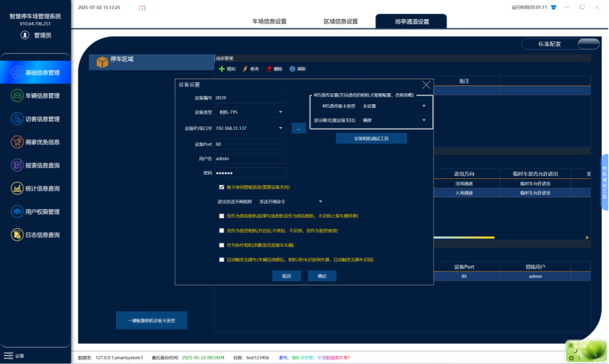Open the device type dropdown
This screenshot has height=364, width=609.
[x=250, y=112]
